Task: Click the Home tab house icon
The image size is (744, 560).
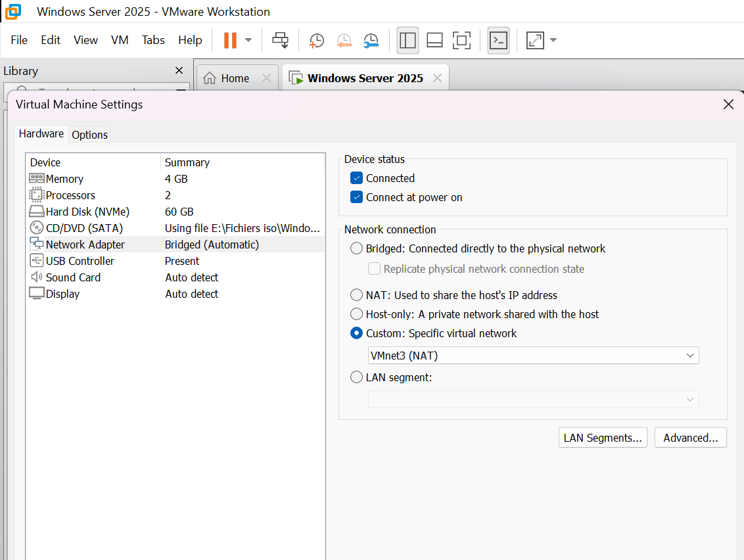Action: [209, 78]
